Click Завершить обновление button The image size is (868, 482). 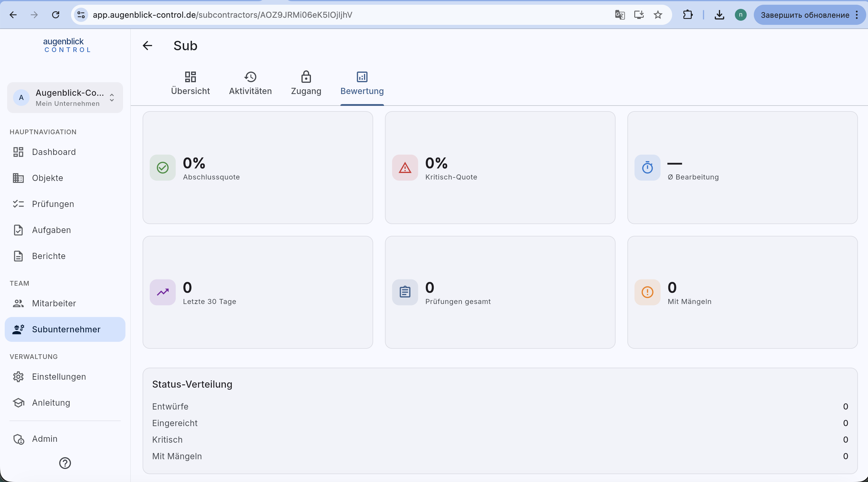point(805,15)
